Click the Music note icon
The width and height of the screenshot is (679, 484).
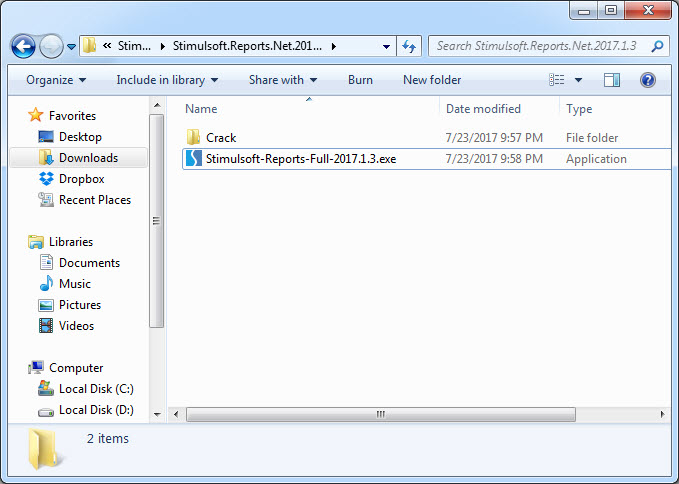click(x=46, y=283)
